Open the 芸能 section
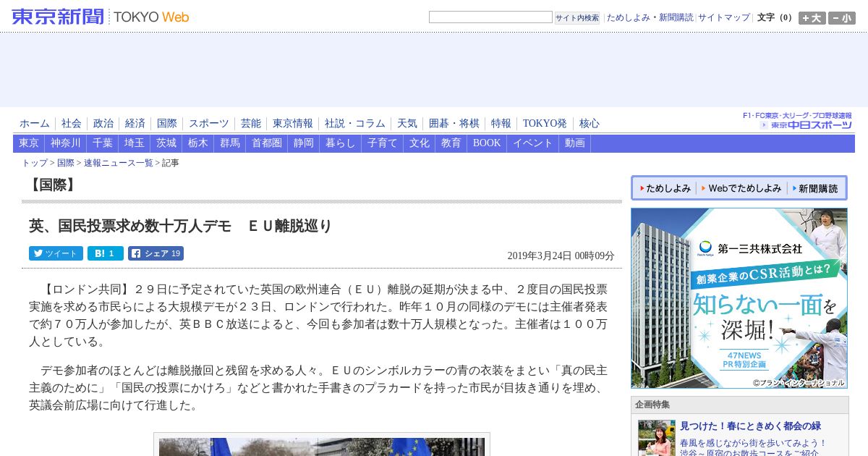 click(251, 124)
